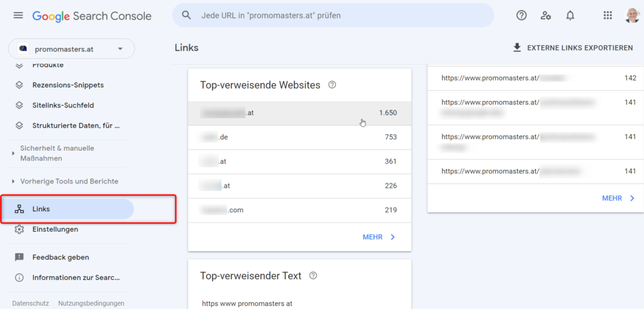Open Rezensions-Snippets report
644x309 pixels.
click(x=67, y=85)
